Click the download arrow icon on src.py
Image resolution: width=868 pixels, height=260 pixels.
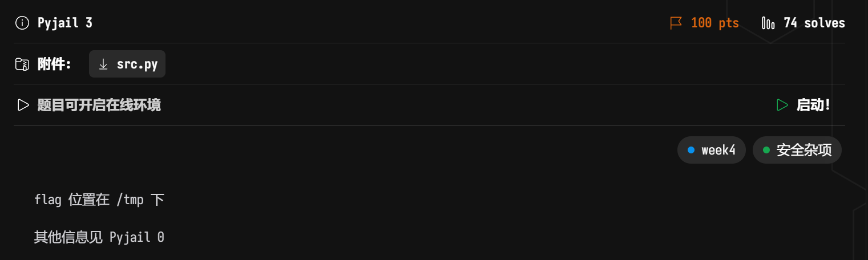click(103, 64)
